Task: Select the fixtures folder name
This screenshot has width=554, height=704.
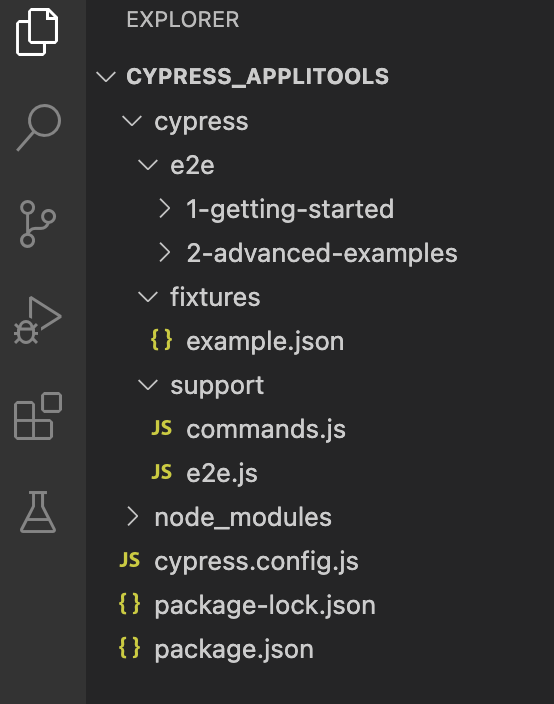Action: pyautogui.click(x=215, y=297)
